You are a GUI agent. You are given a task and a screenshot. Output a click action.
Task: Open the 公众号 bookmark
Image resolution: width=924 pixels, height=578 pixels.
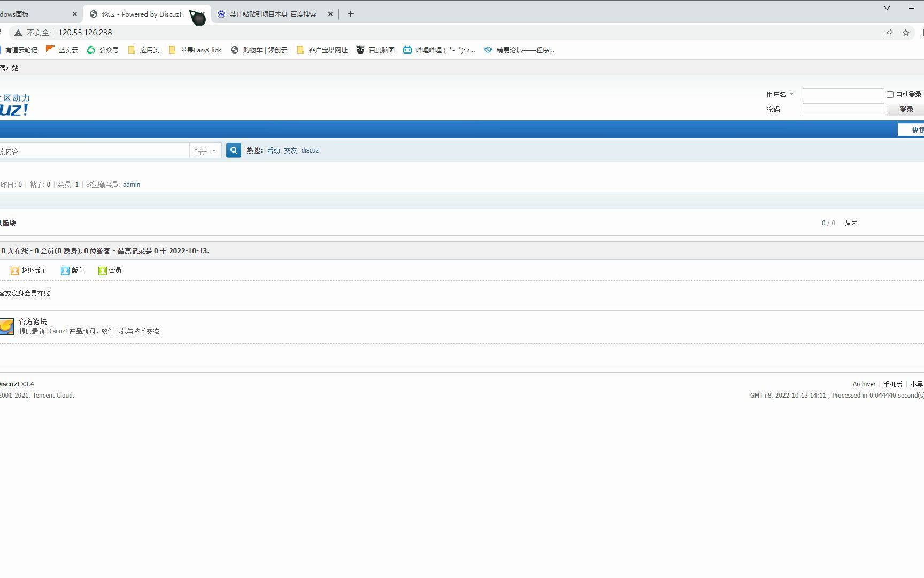[103, 50]
